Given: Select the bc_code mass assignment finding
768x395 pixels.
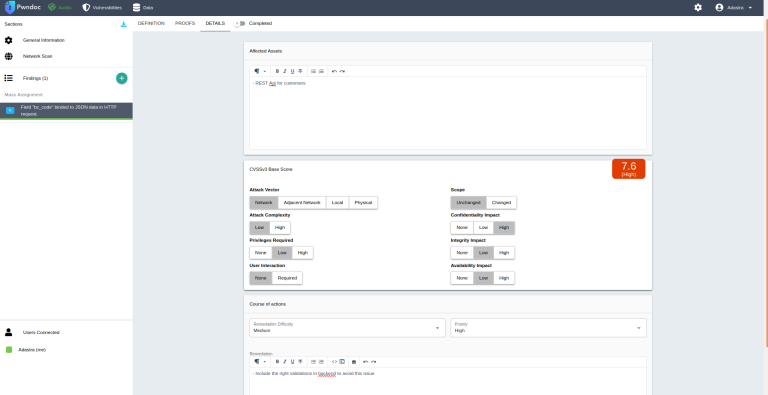Looking at the screenshot, I should (66, 111).
